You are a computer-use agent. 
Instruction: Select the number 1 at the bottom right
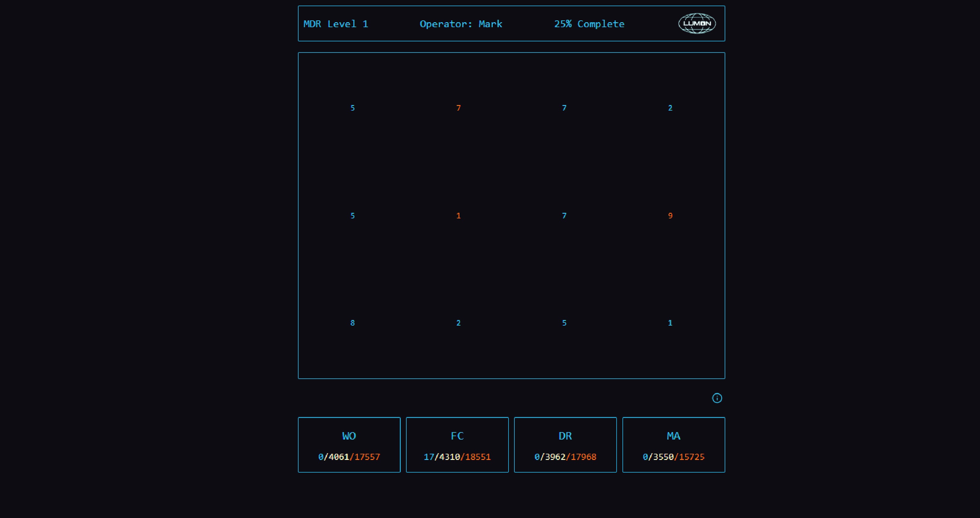670,322
